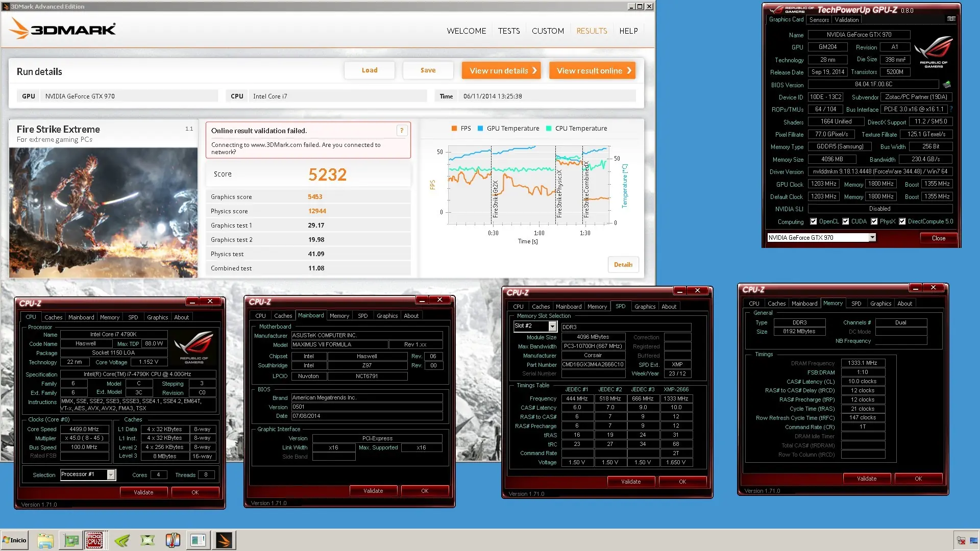
Task: Click the 3DMark logo
Action: click(63, 29)
